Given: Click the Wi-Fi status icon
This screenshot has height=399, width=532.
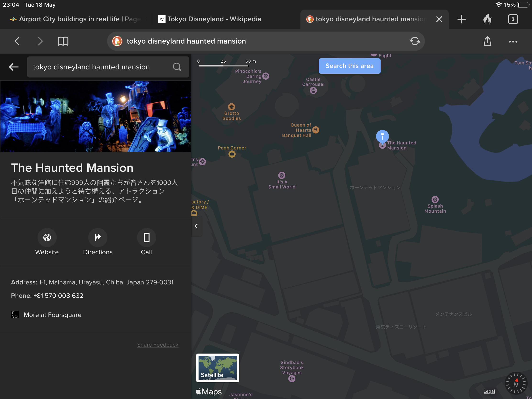Looking at the screenshot, I should (498, 5).
